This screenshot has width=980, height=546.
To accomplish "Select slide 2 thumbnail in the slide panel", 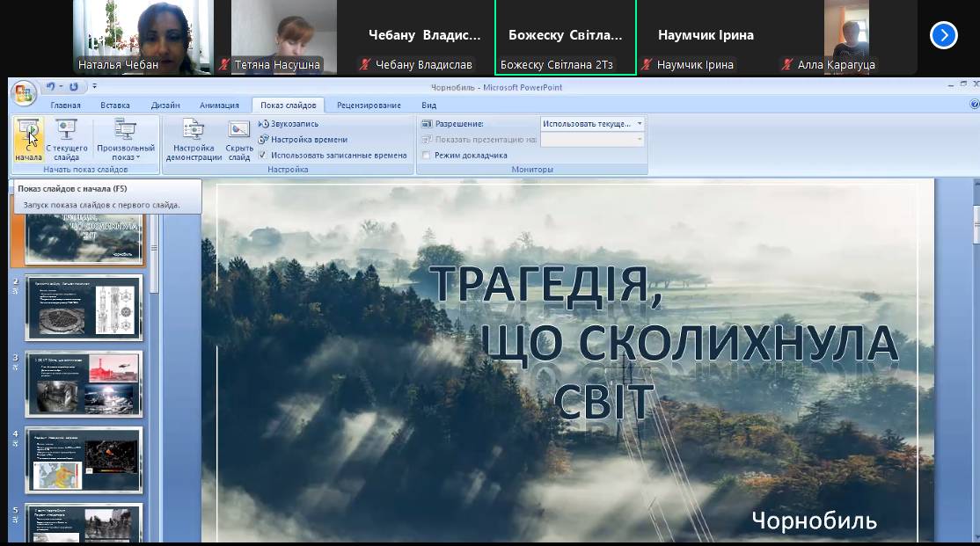I will 84,308.
